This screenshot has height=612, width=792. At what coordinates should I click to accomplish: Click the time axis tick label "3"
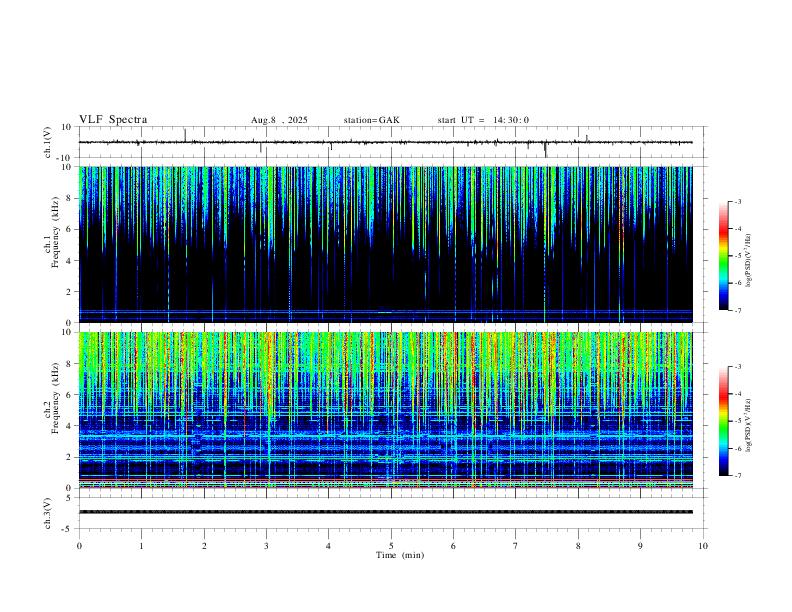coord(266,546)
